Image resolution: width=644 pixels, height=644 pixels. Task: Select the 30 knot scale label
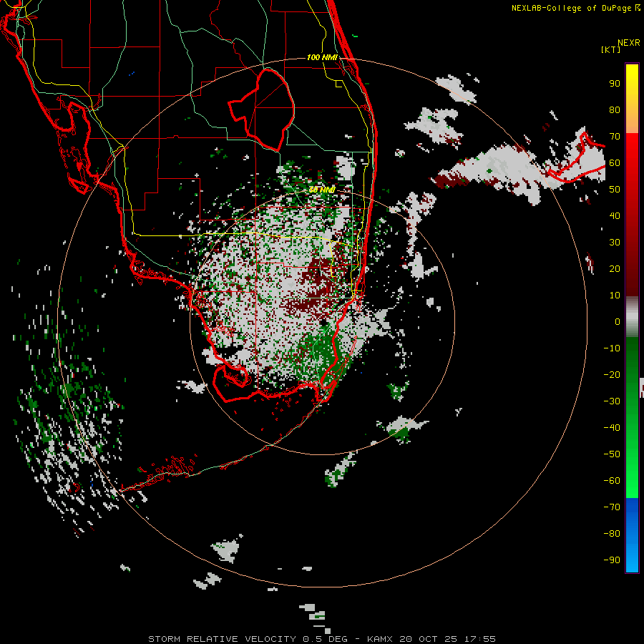pyautogui.click(x=615, y=243)
